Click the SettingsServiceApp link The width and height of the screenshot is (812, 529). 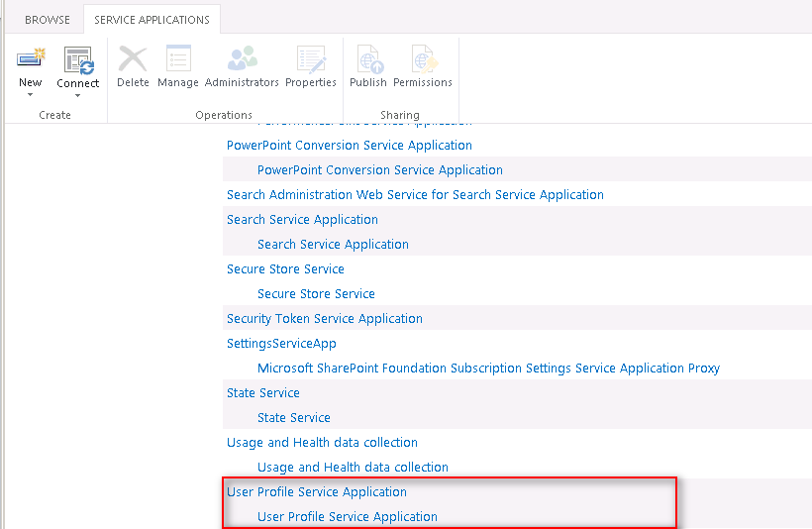[281, 344]
